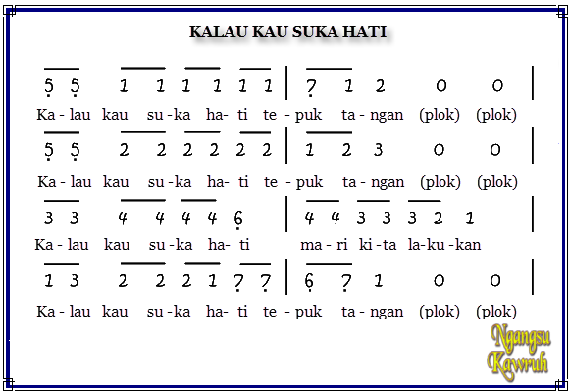Click the title "KALAU KAU SUKA HATI"
This screenshot has width=569, height=392.
tap(287, 32)
